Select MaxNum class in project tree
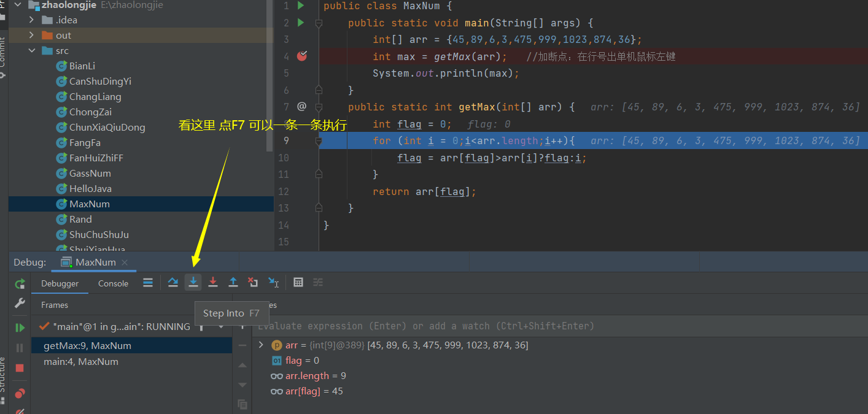 click(141, 204)
